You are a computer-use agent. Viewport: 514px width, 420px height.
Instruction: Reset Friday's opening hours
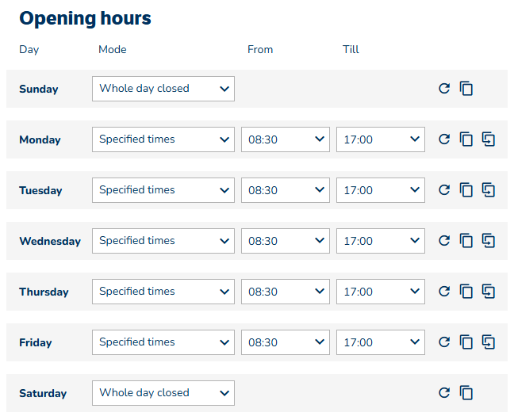point(444,342)
